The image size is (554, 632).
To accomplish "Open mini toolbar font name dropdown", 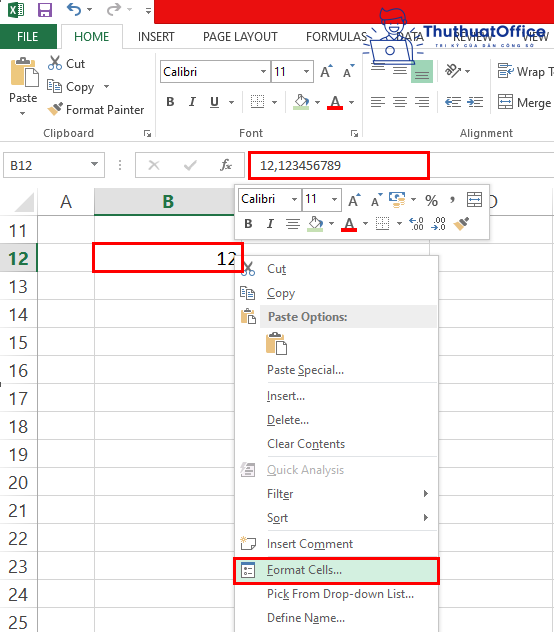I will 294,200.
